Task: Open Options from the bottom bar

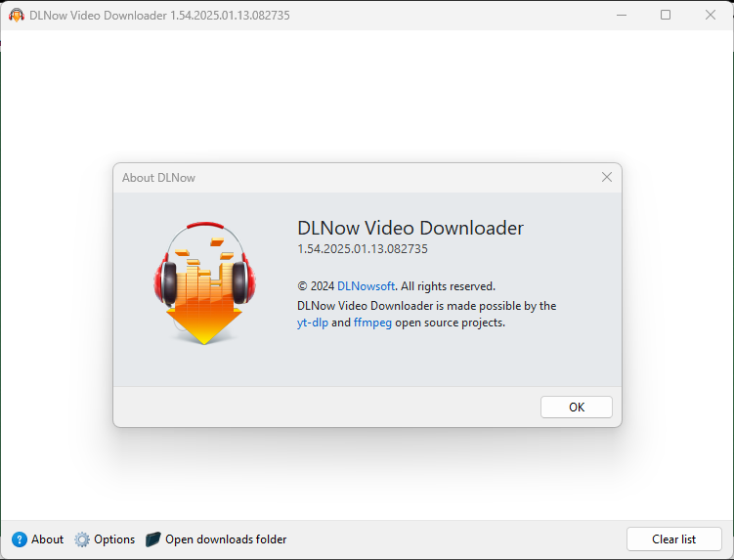Action: pos(114,539)
